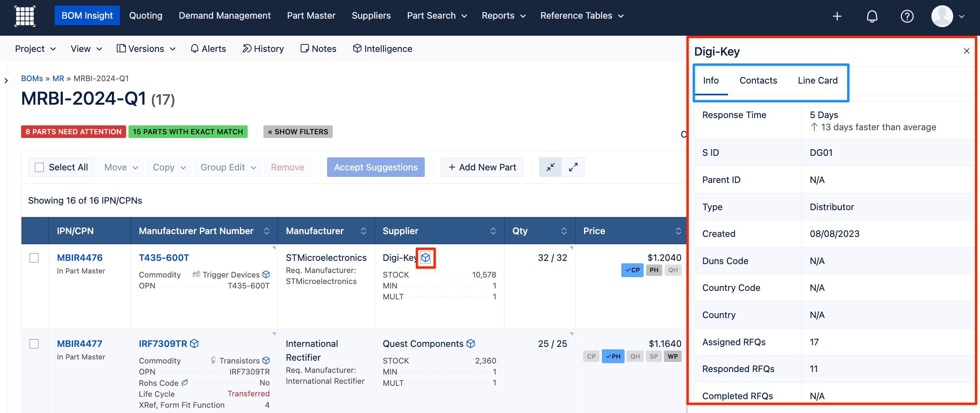The width and height of the screenshot is (980, 413).
Task: Expand the View dropdown
Action: (86, 49)
